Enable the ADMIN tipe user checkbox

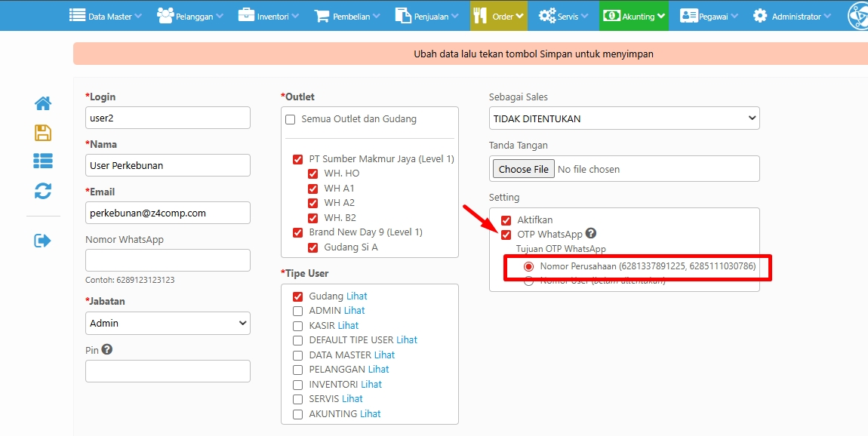[297, 311]
